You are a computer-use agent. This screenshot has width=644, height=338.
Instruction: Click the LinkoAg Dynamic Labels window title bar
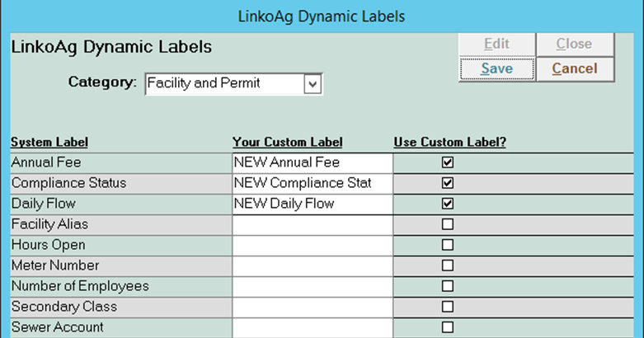point(322,16)
